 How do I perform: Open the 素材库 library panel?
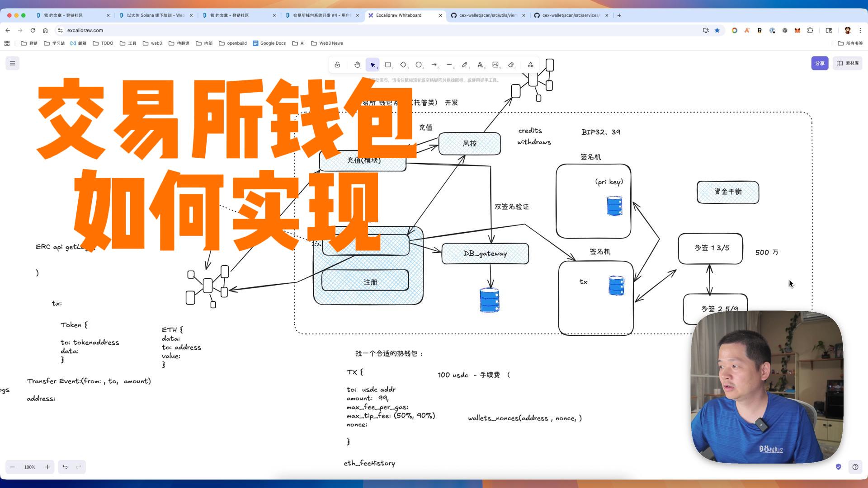[848, 63]
